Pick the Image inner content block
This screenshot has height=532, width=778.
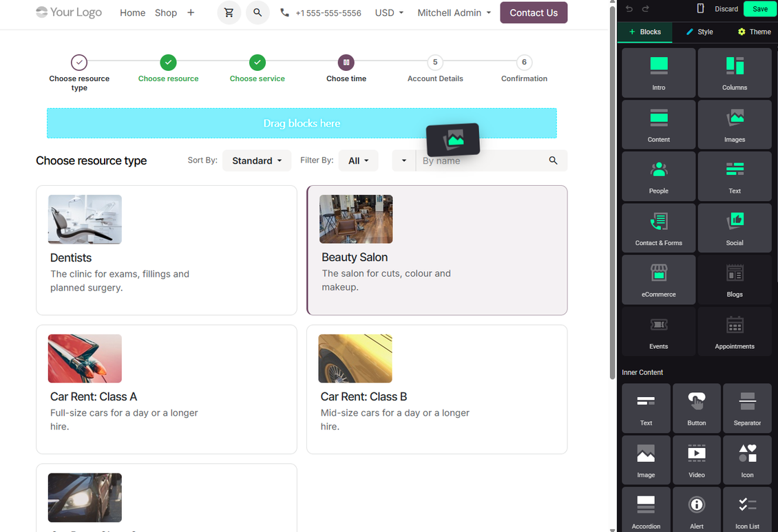pyautogui.click(x=646, y=460)
